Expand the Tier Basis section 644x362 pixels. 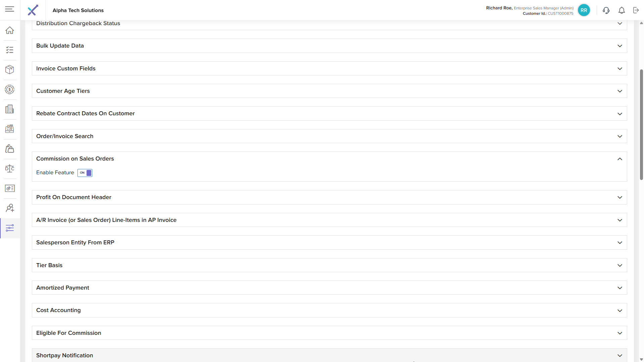620,265
